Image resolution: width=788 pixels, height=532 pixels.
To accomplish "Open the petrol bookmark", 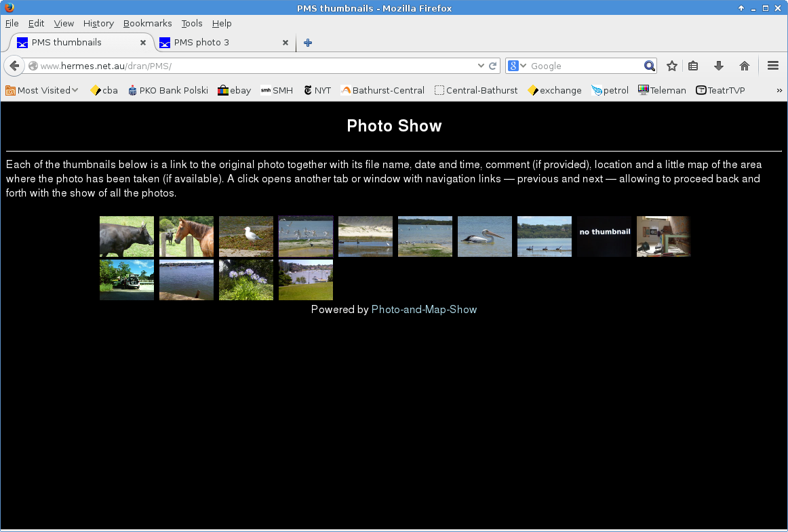I will tap(610, 90).
